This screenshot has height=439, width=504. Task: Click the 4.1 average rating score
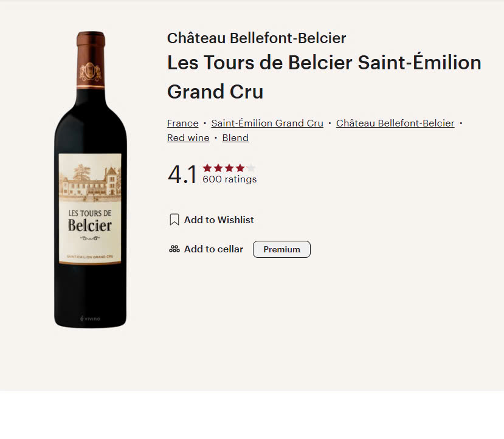[181, 175]
